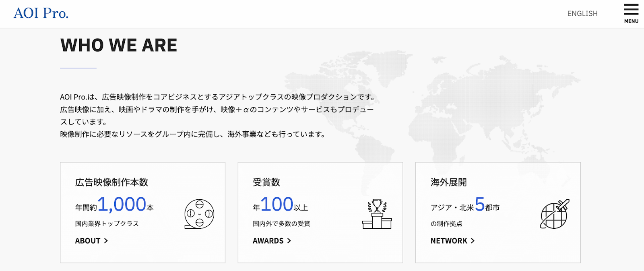Select the 受賞数 card heading
Image resolution: width=644 pixels, height=271 pixels.
click(x=266, y=182)
